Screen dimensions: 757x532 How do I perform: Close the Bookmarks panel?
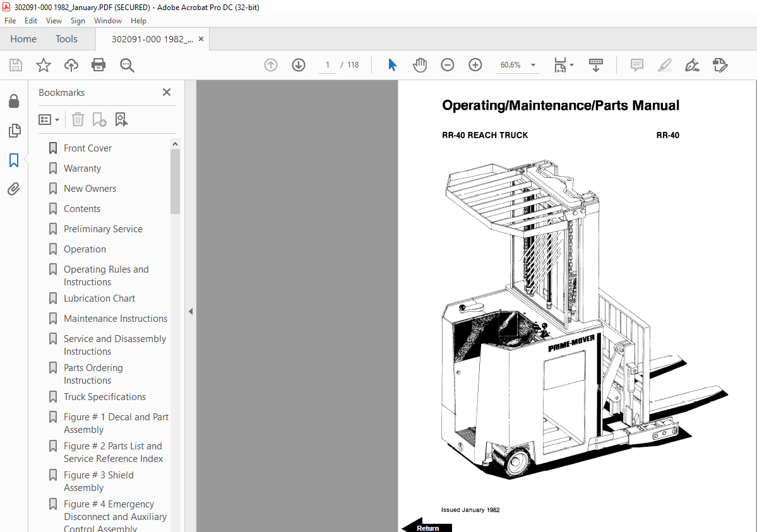(167, 92)
